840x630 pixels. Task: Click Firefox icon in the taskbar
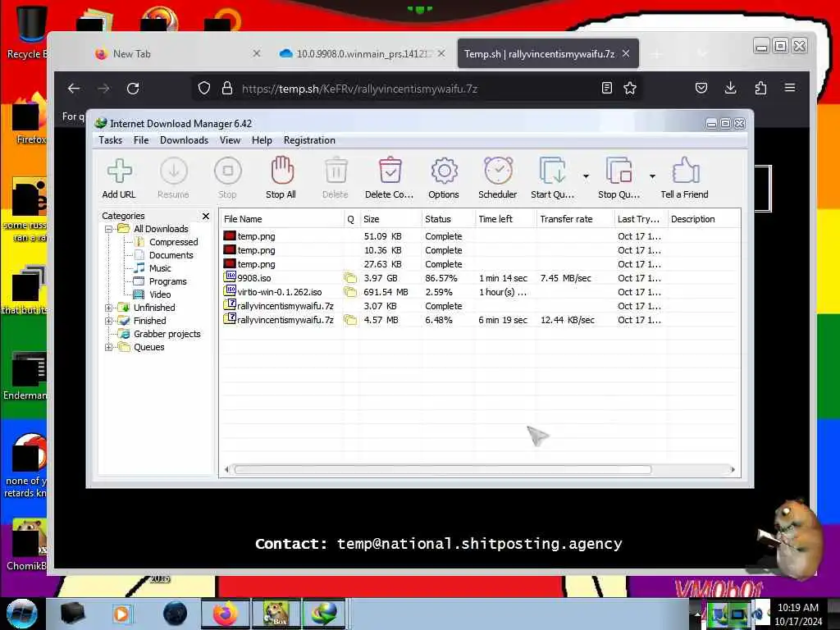point(225,614)
